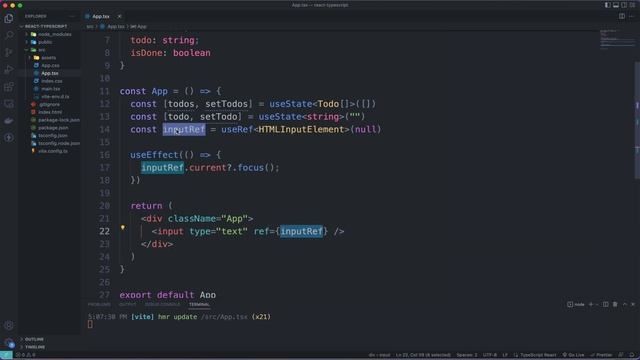Open .gitignore in the explorer
Viewport: 640px width, 360px height.
pyautogui.click(x=49, y=104)
